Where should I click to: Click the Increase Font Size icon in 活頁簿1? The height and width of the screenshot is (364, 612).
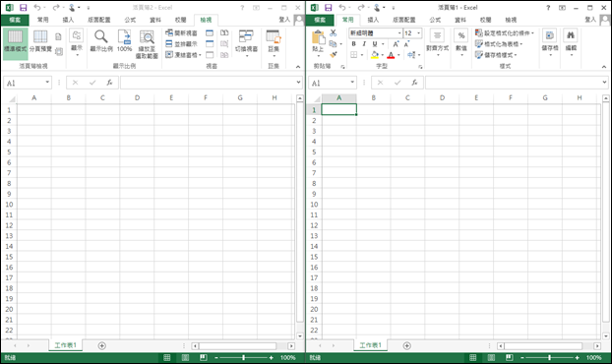(396, 44)
